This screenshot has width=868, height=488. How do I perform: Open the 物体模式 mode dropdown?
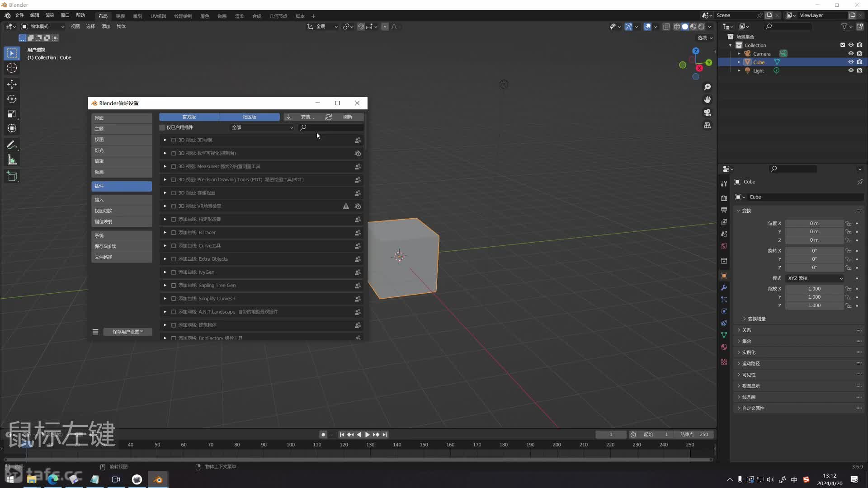[43, 27]
